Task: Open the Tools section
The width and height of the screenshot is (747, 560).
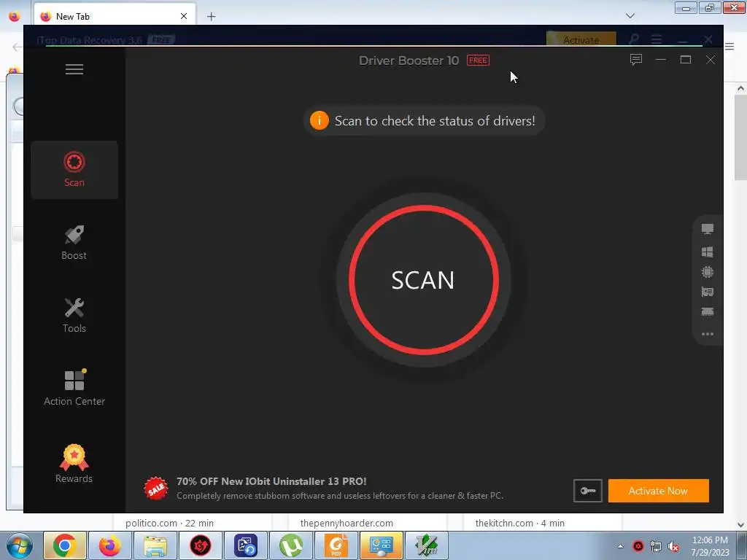Action: pyautogui.click(x=74, y=315)
